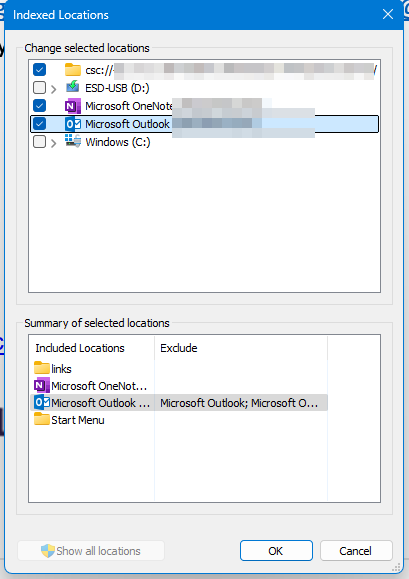Click the links folder icon in summary
The image size is (409, 579).
[x=42, y=368]
